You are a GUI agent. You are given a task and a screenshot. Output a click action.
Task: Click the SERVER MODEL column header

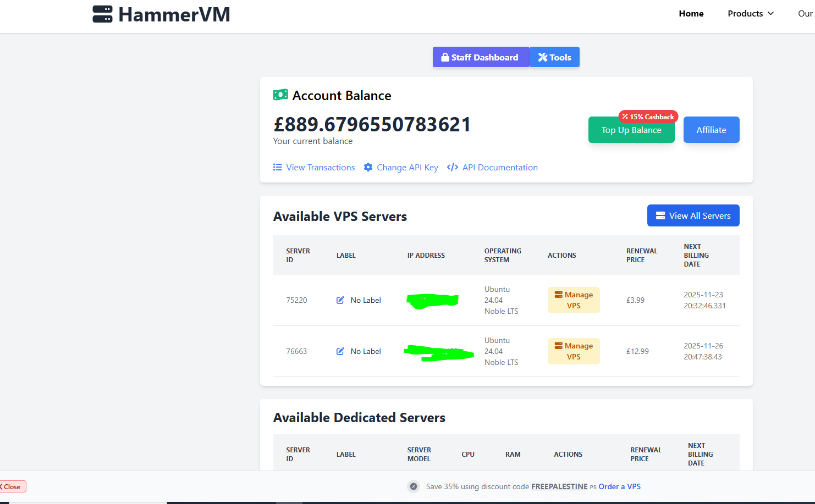[419, 455]
